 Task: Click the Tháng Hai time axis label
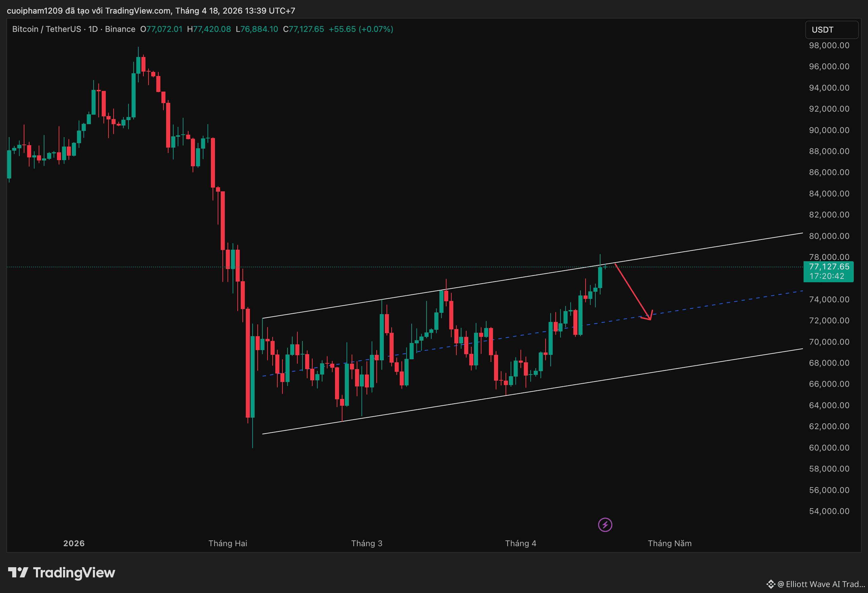point(228,543)
